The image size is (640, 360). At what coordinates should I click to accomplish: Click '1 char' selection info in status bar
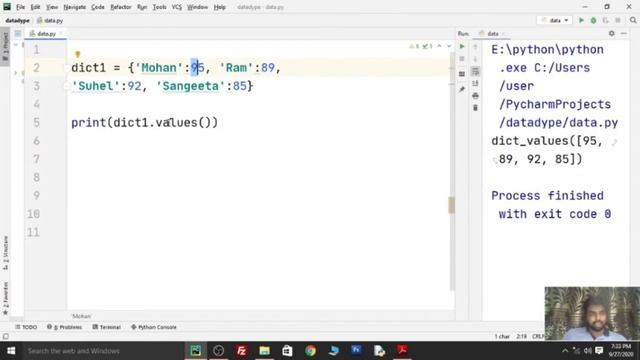click(502, 337)
